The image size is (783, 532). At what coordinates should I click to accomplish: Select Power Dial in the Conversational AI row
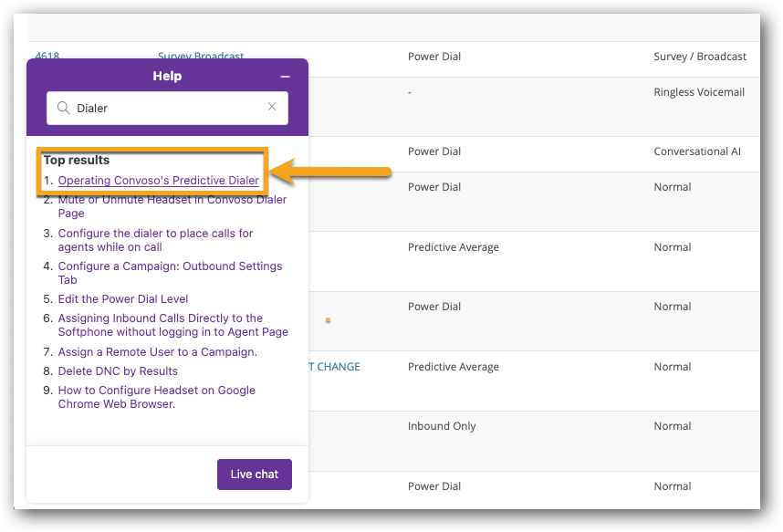click(x=434, y=151)
